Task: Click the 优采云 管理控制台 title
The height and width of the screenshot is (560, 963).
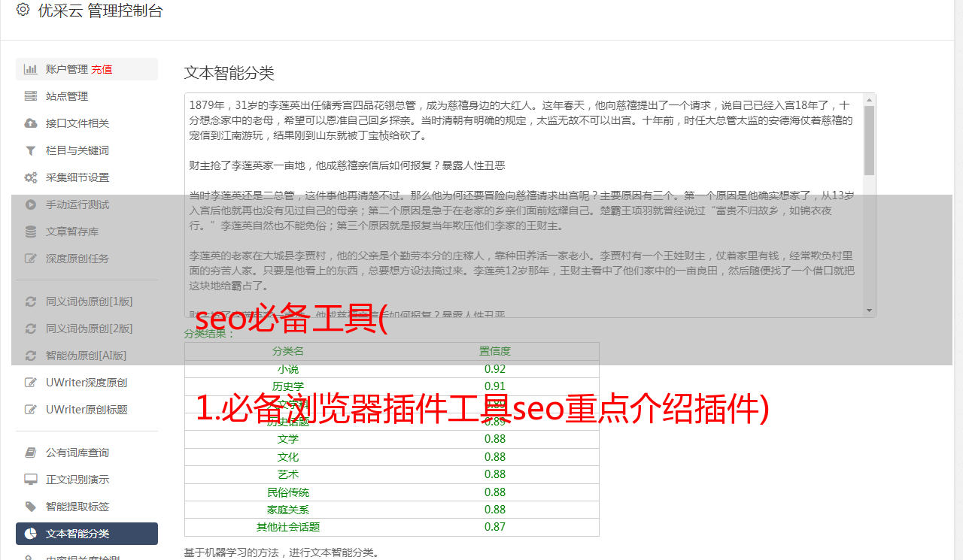Action: click(100, 11)
